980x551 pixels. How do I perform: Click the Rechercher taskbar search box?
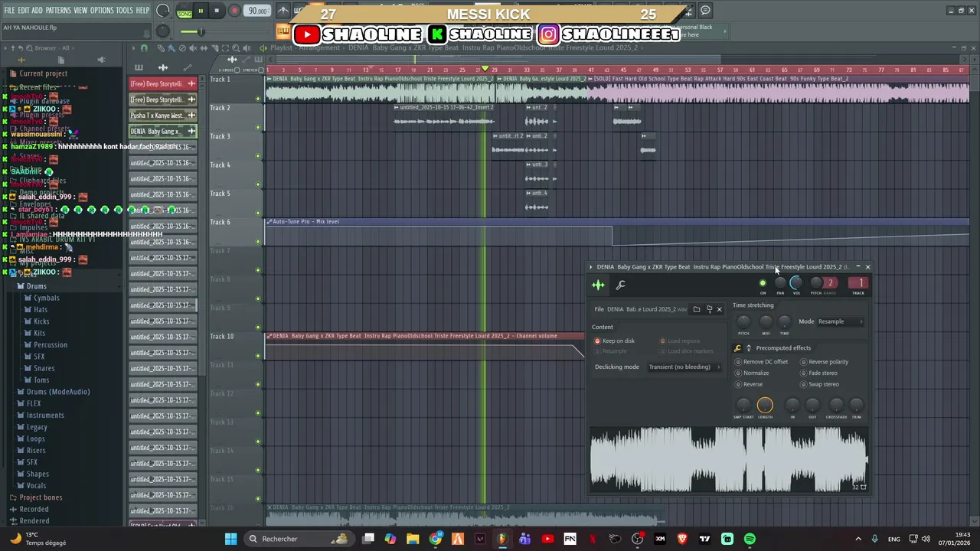click(300, 539)
